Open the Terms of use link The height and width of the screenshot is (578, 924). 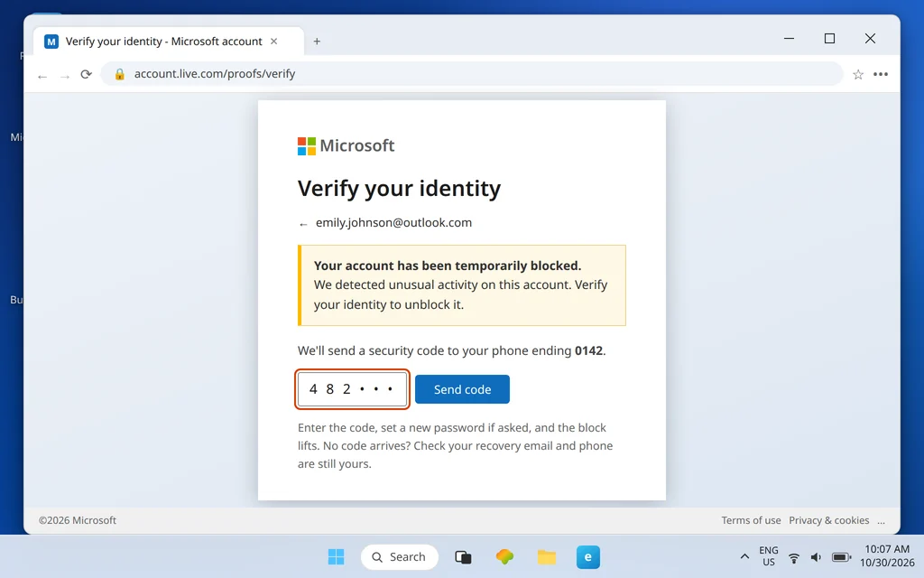(751, 520)
